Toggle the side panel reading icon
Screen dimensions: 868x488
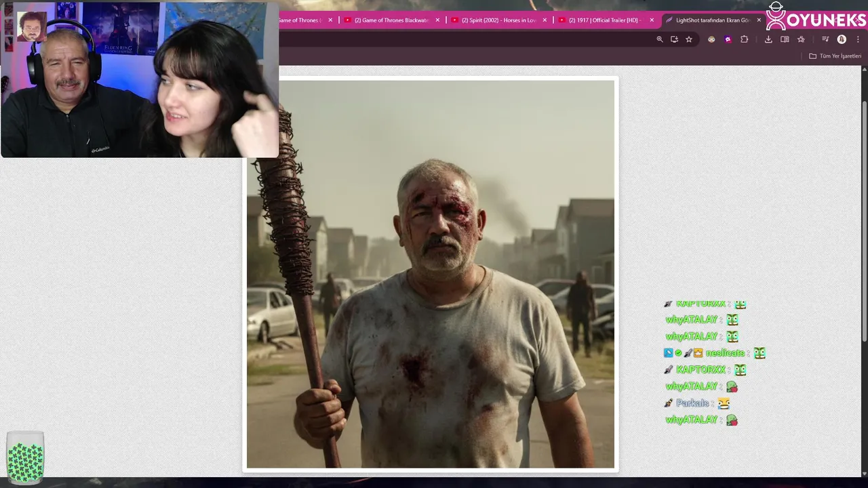785,39
